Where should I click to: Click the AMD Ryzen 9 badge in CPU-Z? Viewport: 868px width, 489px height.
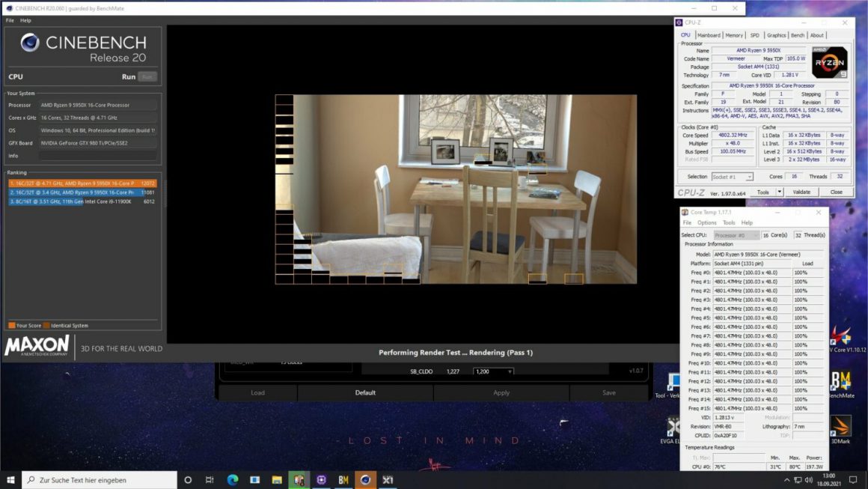pyautogui.click(x=828, y=61)
